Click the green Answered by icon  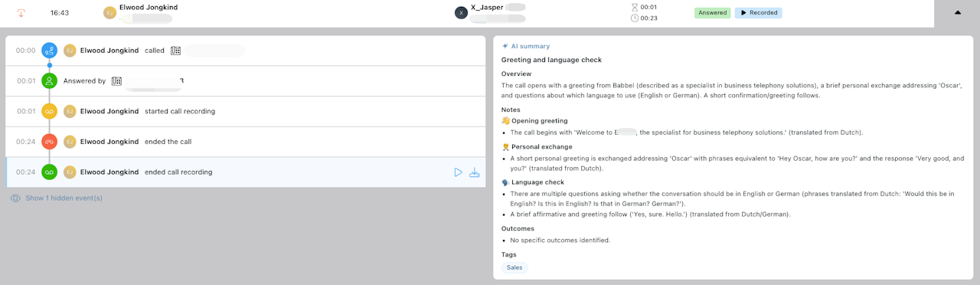(x=50, y=80)
